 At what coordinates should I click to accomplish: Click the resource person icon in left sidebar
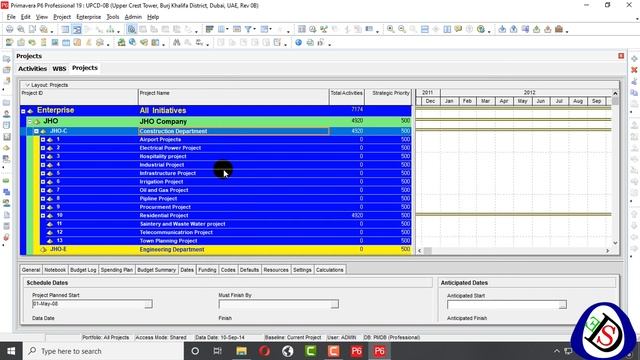[x=7, y=114]
